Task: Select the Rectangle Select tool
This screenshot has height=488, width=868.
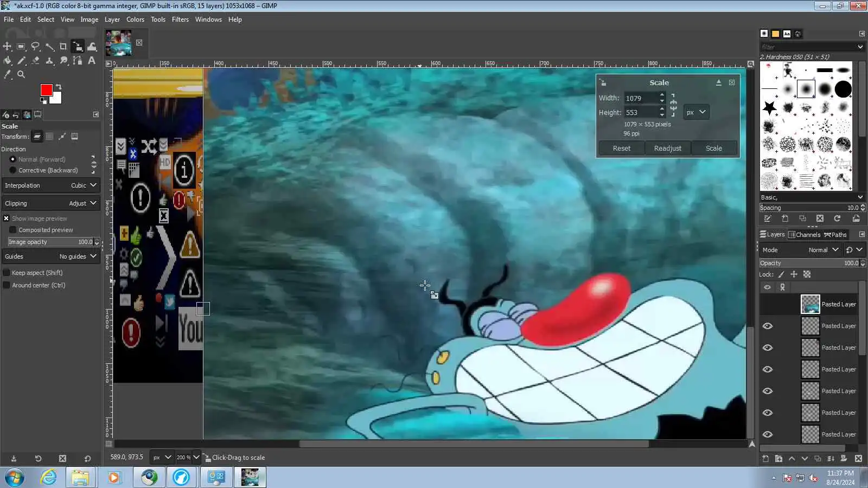Action: pos(21,47)
